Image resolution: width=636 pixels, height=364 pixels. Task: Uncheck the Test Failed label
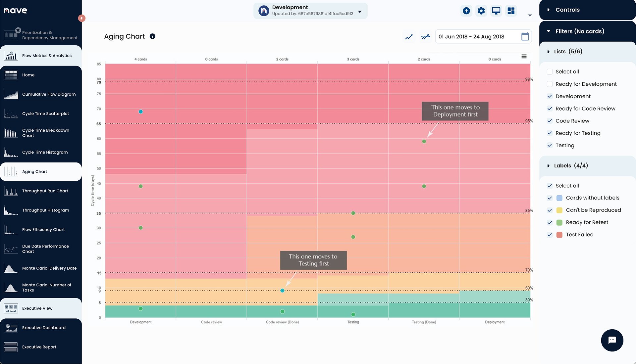pyautogui.click(x=550, y=235)
